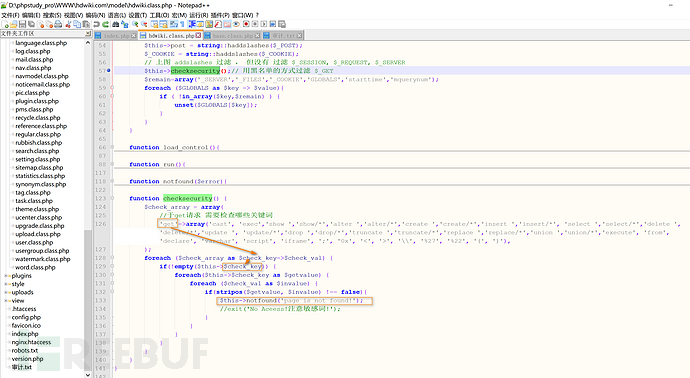Viewport: 690px width, 378px height.
Task: Click the Paste toolbar icon
Action: 86,24
